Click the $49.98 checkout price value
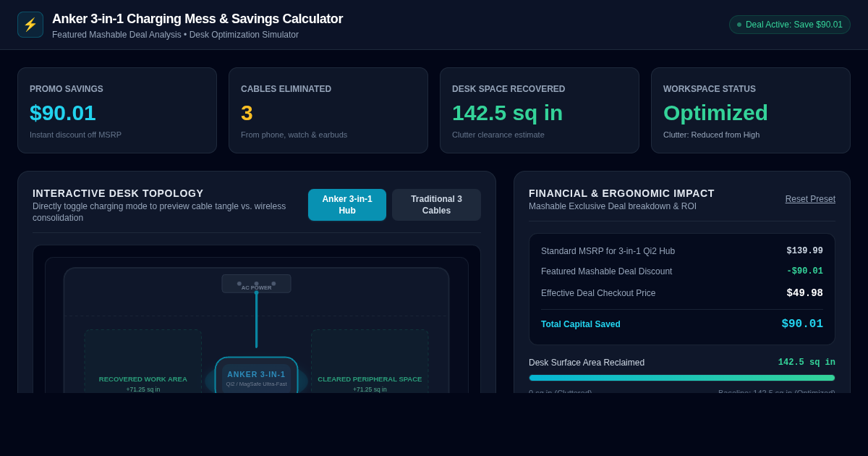This screenshot has width=868, height=456. point(805,293)
